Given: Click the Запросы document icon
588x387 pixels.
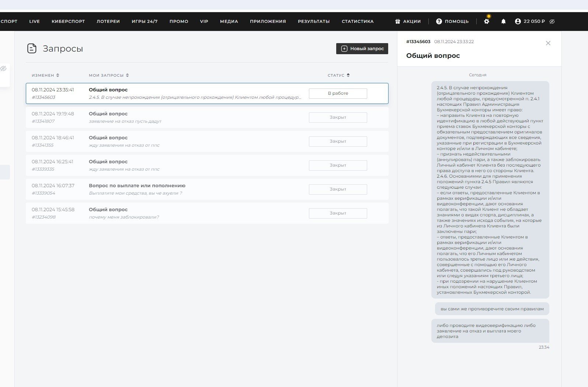Looking at the screenshot, I should tap(32, 48).
